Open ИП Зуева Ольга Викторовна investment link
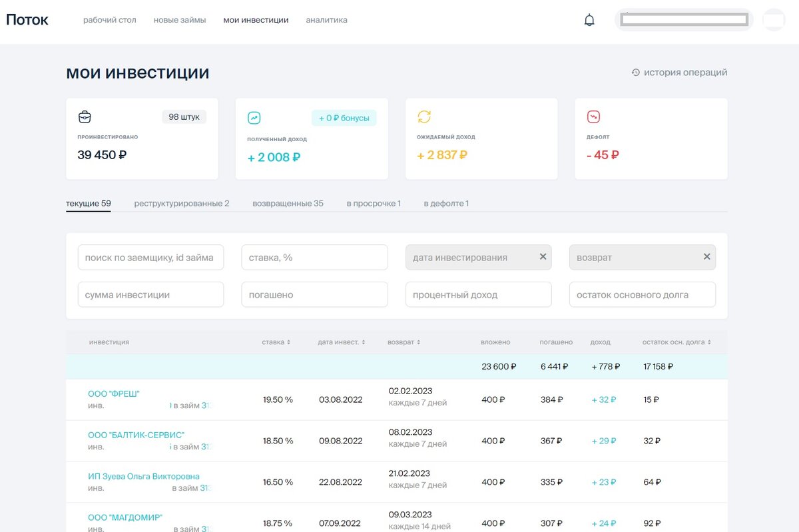The image size is (799, 532). point(144,476)
